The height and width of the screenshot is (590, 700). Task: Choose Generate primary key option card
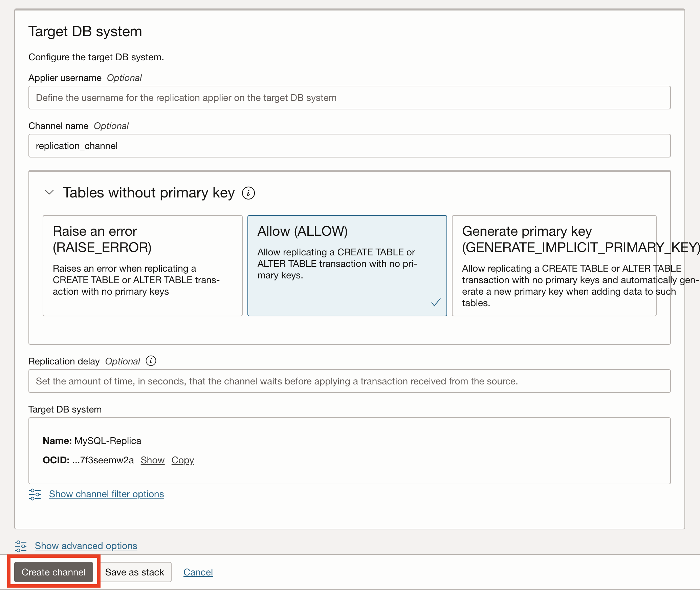coord(554,266)
